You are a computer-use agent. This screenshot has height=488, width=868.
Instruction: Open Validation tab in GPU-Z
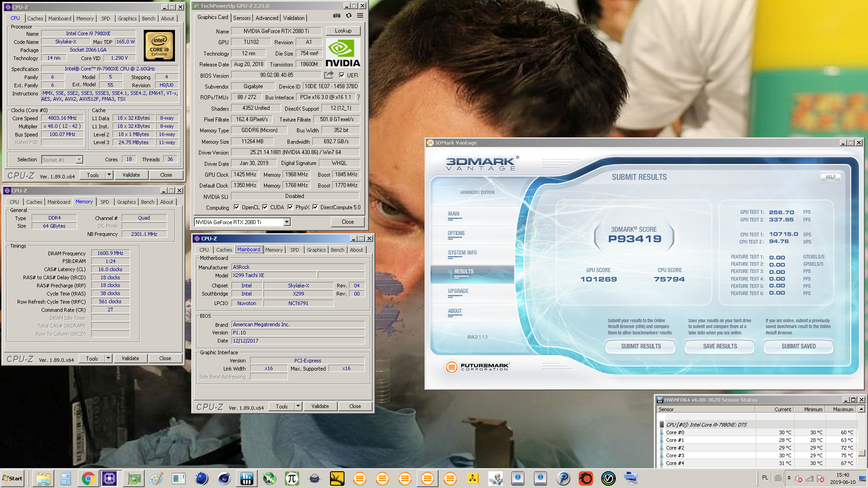pyautogui.click(x=294, y=18)
